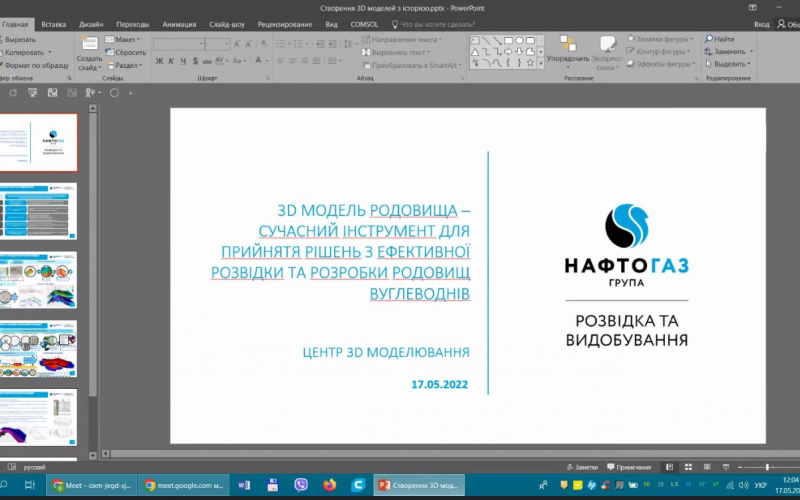Click Underline (Ч) formatting button
800x500 pixels.
(183, 61)
